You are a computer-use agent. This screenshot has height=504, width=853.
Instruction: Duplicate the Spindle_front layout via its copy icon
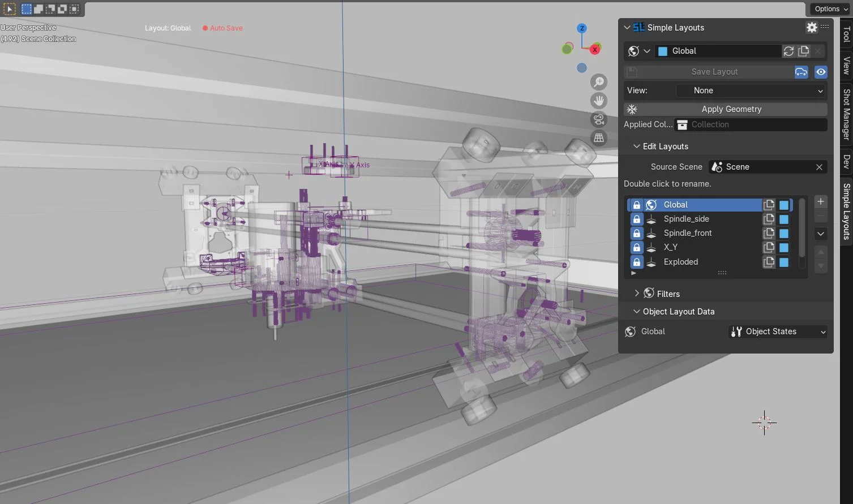(769, 233)
